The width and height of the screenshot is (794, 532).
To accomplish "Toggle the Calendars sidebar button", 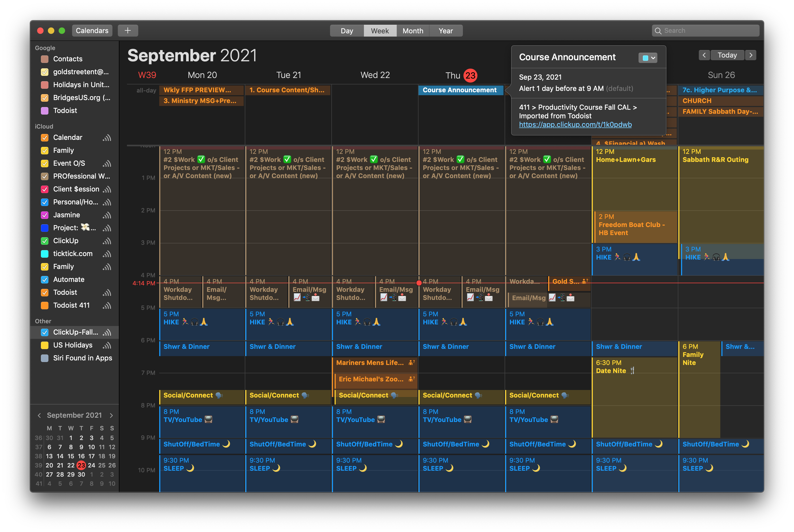I will coord(92,31).
